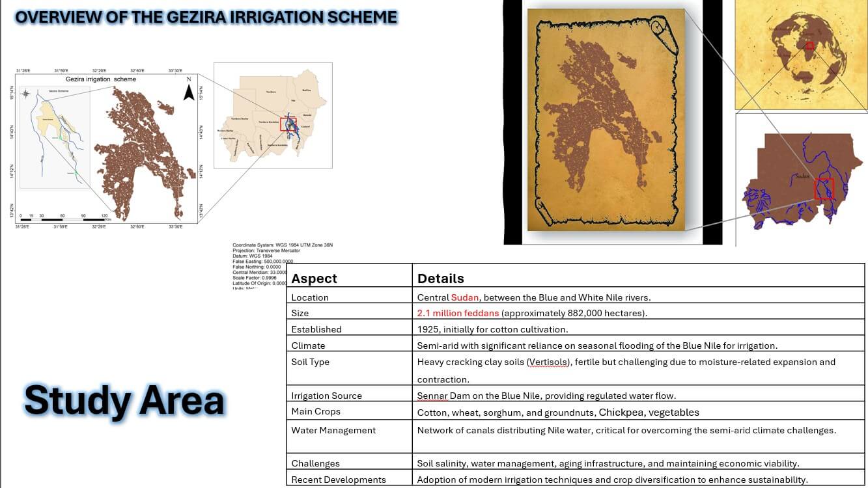Click the "Study Area" heading text
Image resolution: width=868 pixels, height=488 pixels.
[124, 400]
